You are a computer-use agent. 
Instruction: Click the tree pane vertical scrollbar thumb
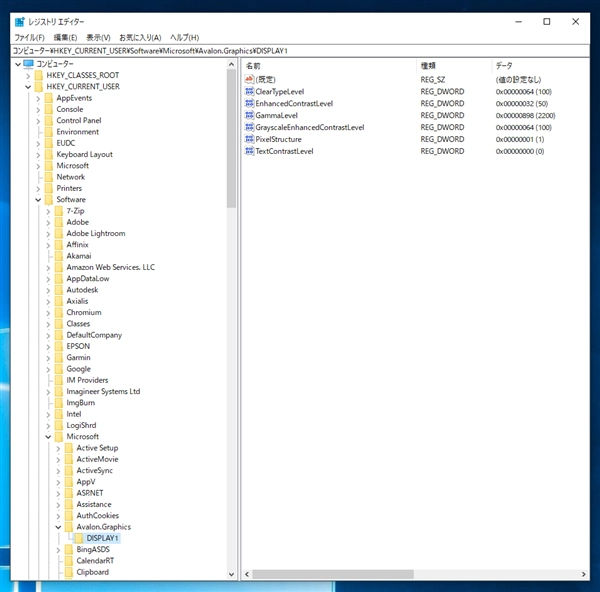(x=231, y=139)
